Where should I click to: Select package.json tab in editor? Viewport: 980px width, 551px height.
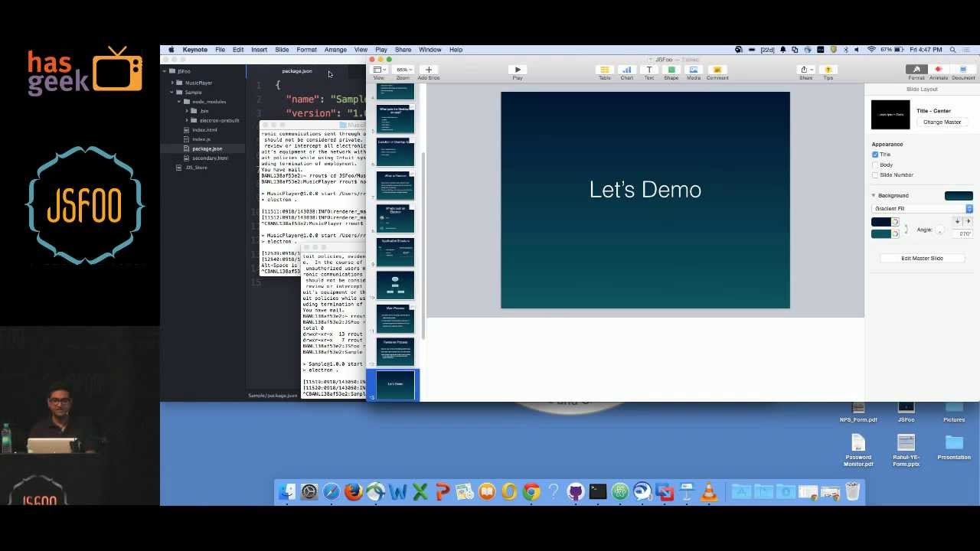(x=297, y=71)
